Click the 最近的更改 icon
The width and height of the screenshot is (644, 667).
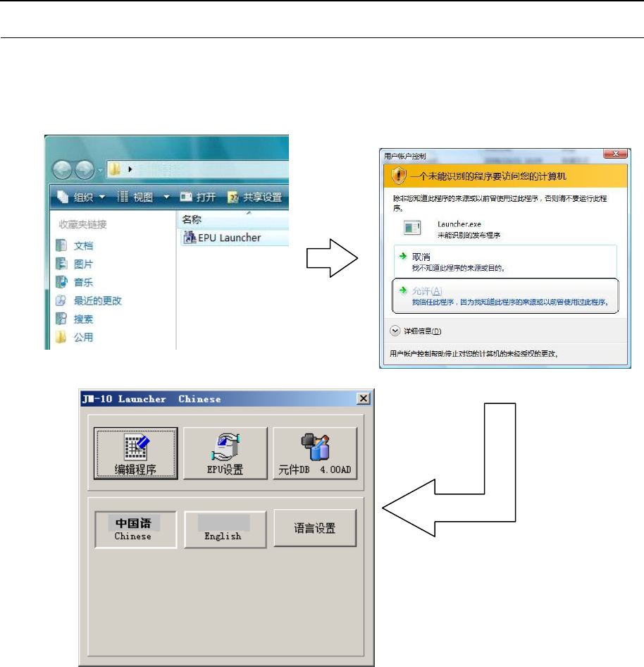pyautogui.click(x=61, y=300)
